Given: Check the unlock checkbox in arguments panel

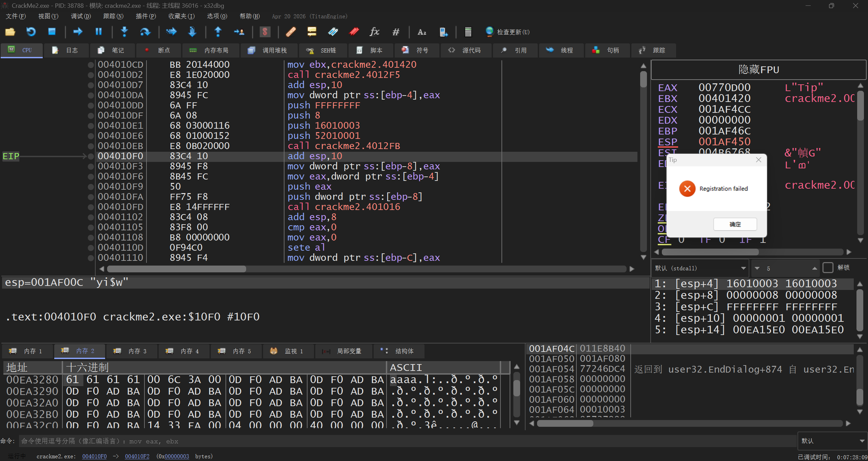Looking at the screenshot, I should 828,268.
